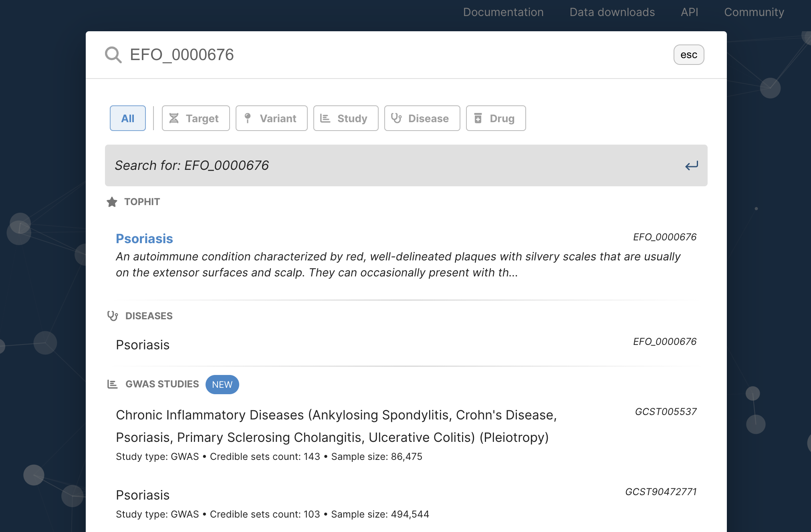Open Psoriasis result under Diseases section

143,345
